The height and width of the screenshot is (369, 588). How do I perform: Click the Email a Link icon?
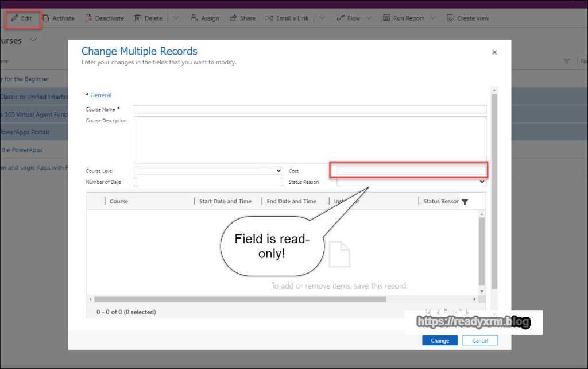tap(269, 18)
